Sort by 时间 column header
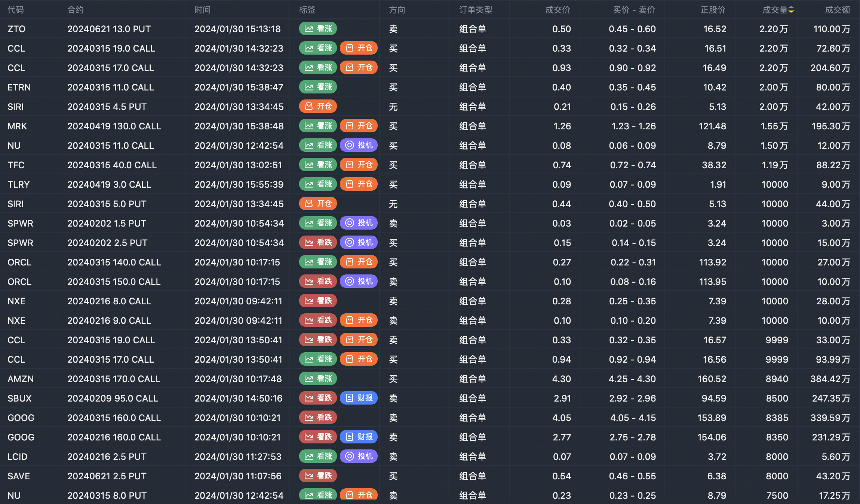The width and height of the screenshot is (860, 504). [202, 10]
